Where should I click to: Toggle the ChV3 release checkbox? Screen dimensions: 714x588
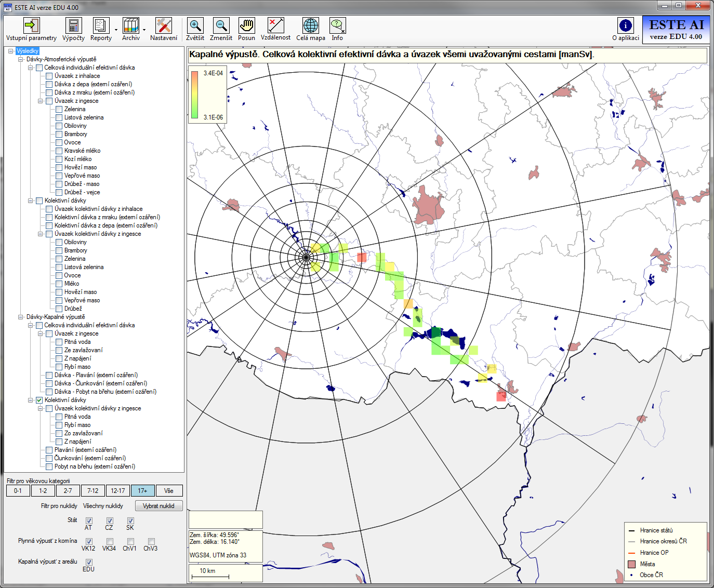coord(151,541)
